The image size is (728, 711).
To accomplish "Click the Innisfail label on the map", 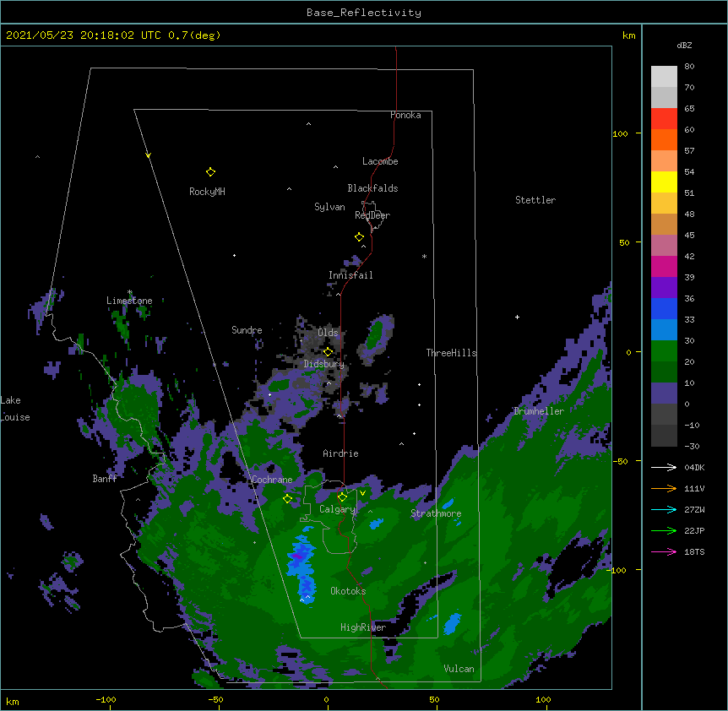I will click(350, 275).
